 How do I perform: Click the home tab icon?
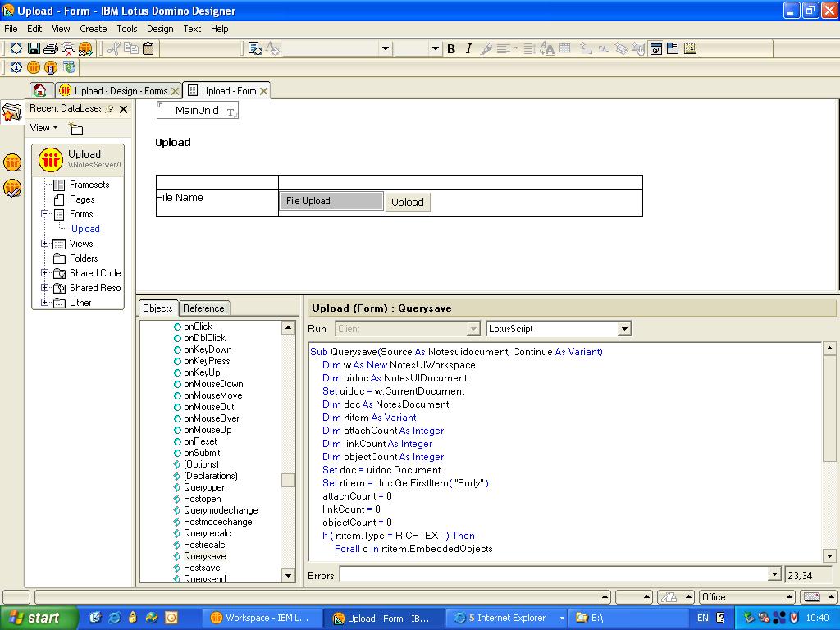click(39, 90)
